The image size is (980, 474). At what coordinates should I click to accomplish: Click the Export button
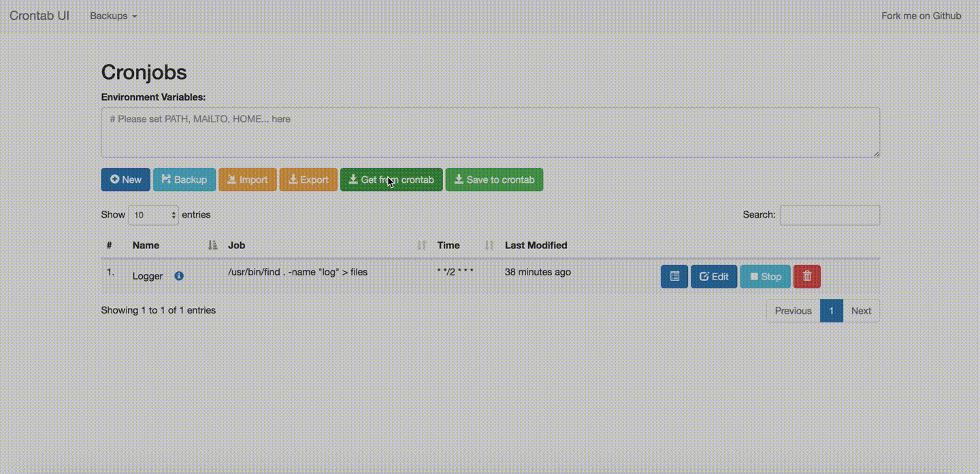pyautogui.click(x=308, y=180)
